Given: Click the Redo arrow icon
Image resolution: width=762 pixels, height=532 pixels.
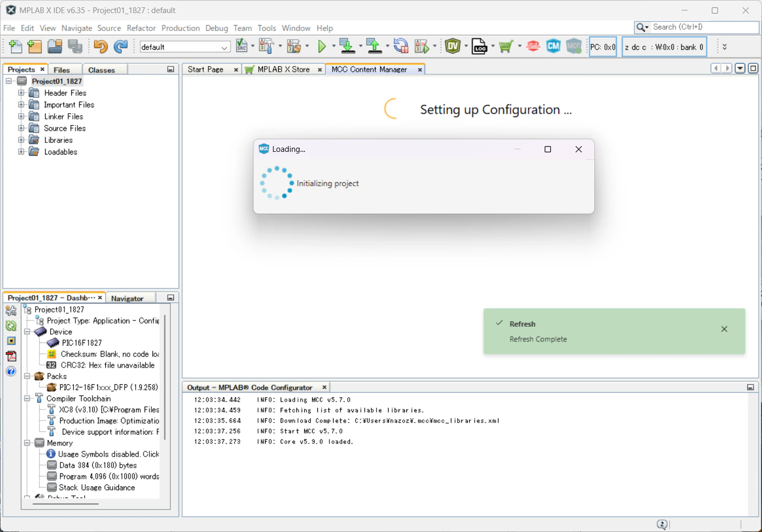Looking at the screenshot, I should coord(120,47).
